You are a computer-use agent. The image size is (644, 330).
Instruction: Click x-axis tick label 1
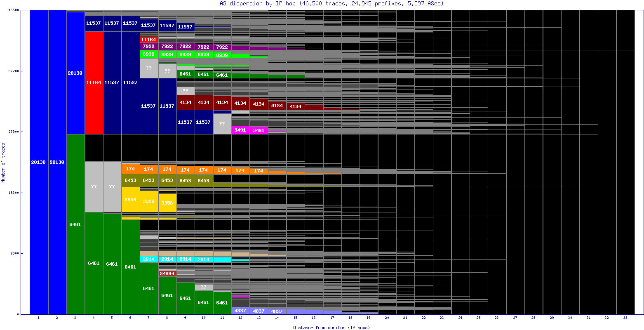click(38, 318)
